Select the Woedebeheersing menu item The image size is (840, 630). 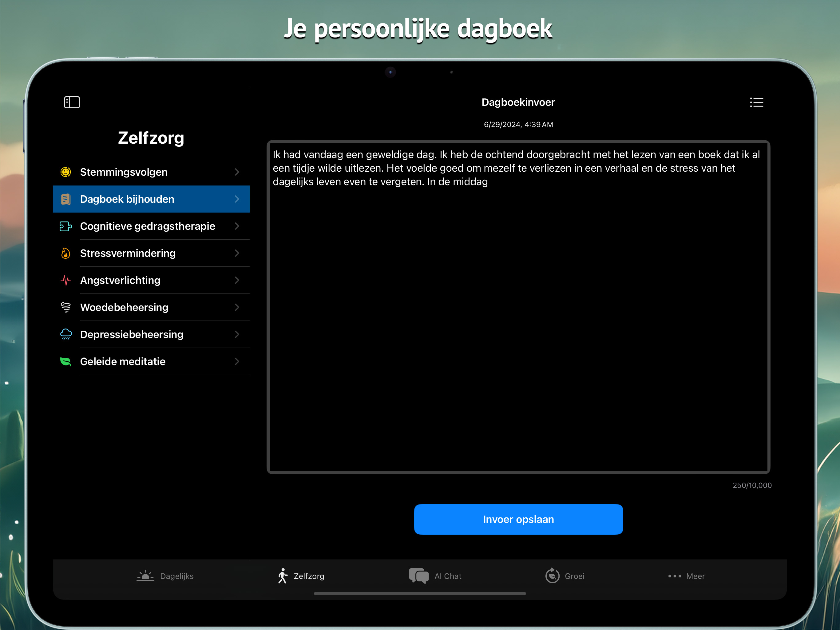point(124,307)
